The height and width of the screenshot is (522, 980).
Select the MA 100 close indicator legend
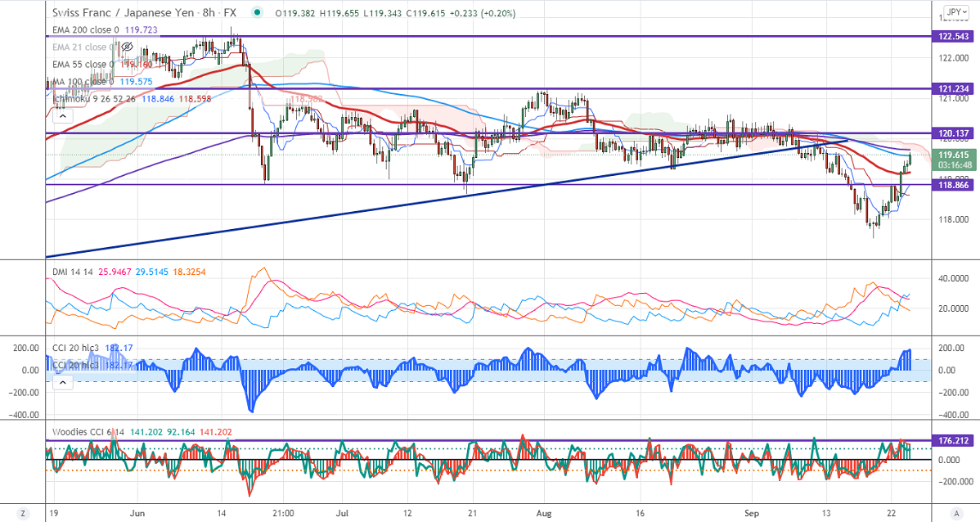click(x=83, y=81)
